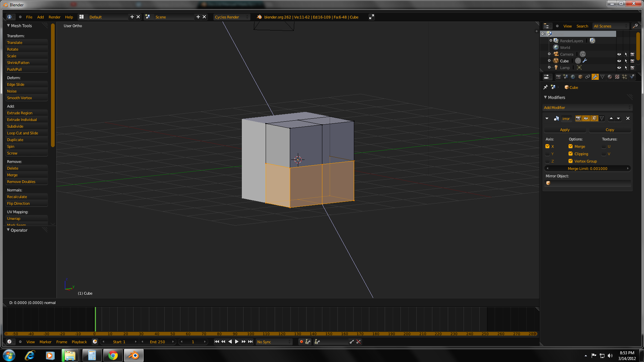The width and height of the screenshot is (644, 362).
Task: Toggle the Clipping option checkbox
Action: click(571, 154)
